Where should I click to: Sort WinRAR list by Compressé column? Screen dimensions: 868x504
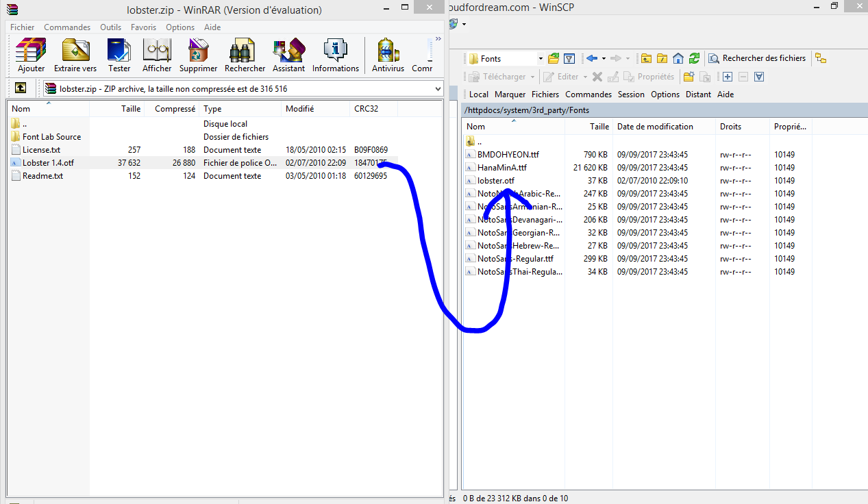click(171, 109)
